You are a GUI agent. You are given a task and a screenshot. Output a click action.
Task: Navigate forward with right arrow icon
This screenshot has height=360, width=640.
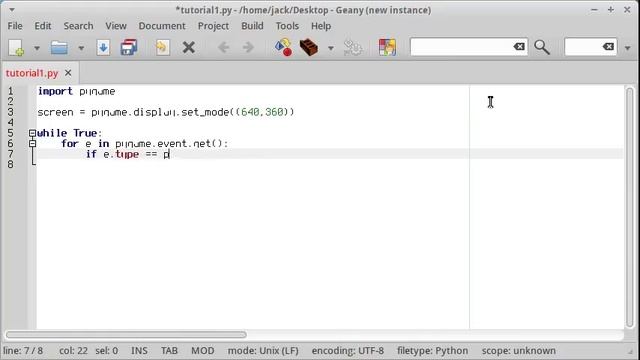tap(248, 47)
